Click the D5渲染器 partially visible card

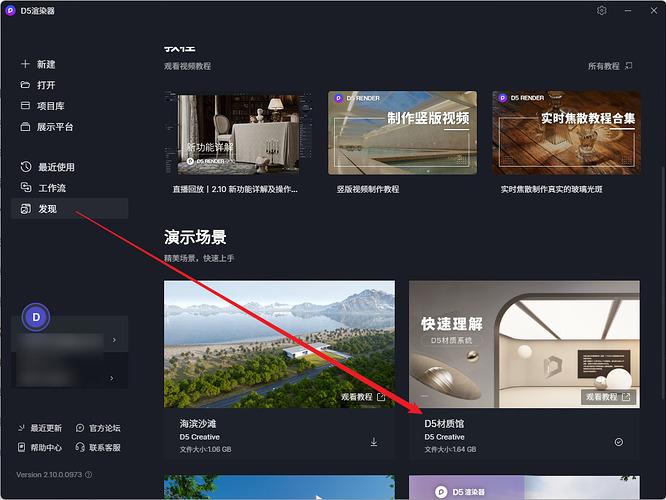pyautogui.click(x=524, y=487)
